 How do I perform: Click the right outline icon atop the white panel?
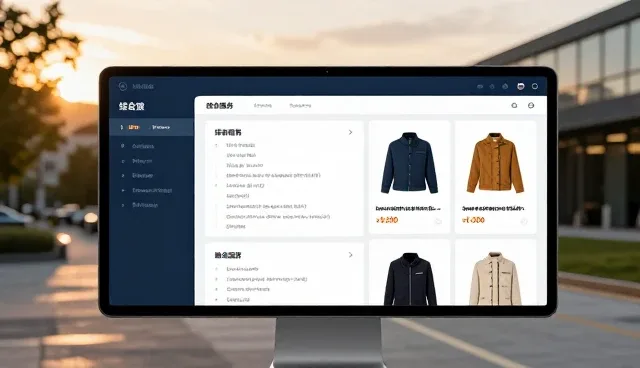[x=531, y=105]
